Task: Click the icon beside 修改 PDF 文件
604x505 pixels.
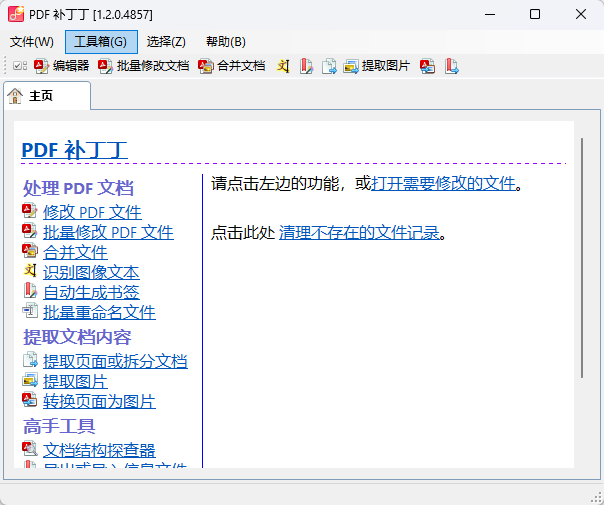Action: (30, 211)
